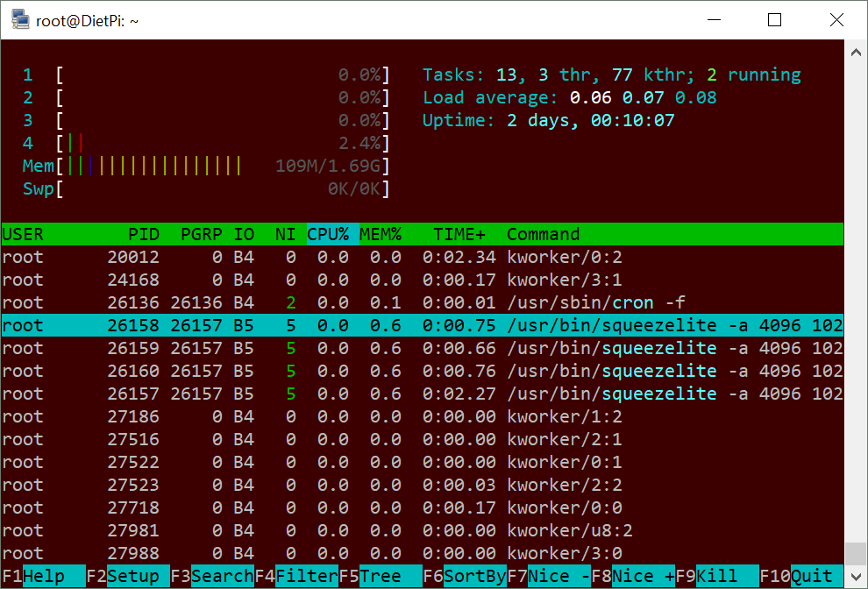Click the PuTTY icon in title bar

(x=20, y=20)
